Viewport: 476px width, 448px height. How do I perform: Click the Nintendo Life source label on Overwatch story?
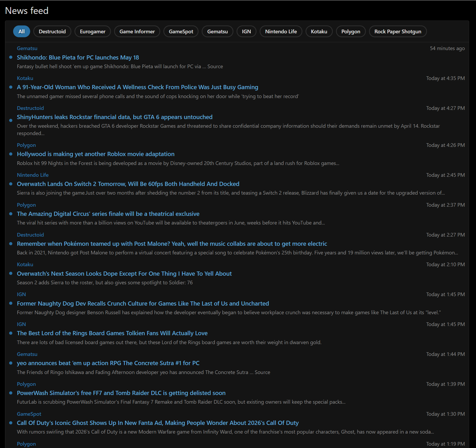coord(33,175)
